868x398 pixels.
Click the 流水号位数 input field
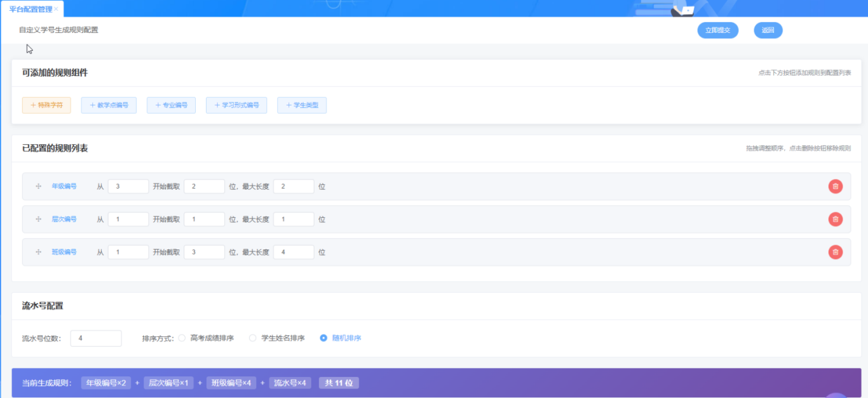[95, 338]
